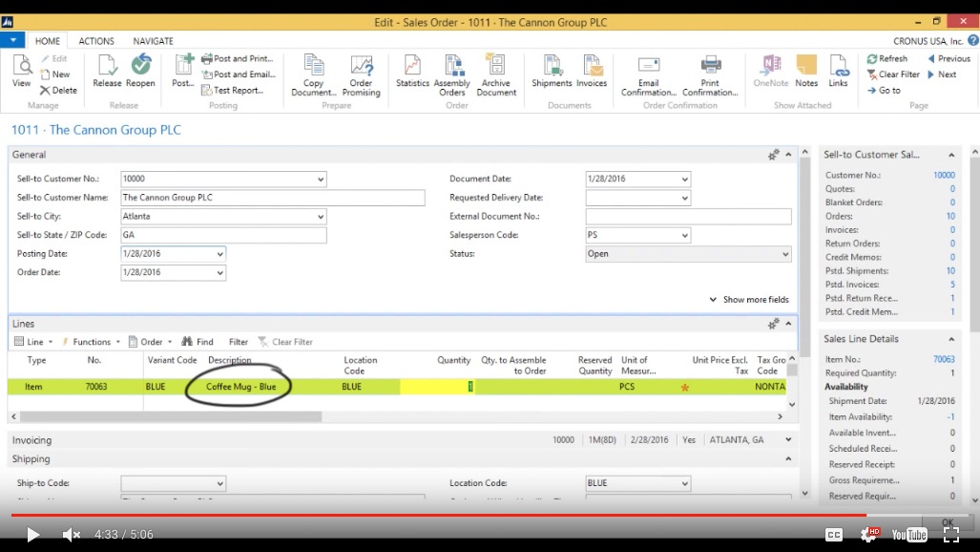The image size is (980, 552).
Task: Switch to ACTIONS ribbon tab
Action: [x=96, y=41]
